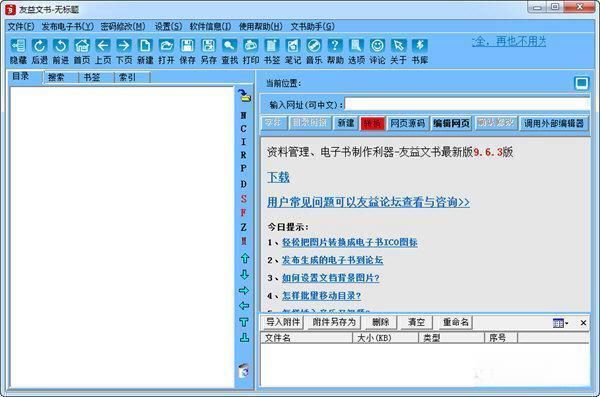Open the 如何设置文档背景图片 link
The height and width of the screenshot is (397, 600).
(331, 278)
